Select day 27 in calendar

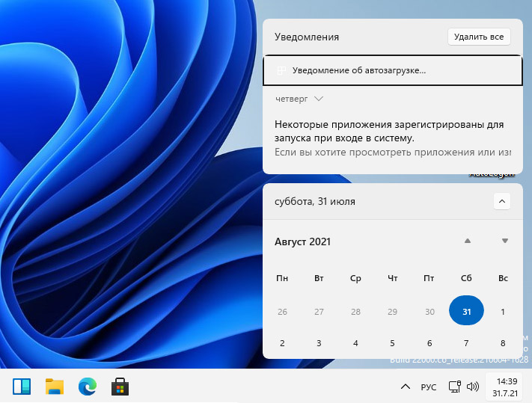pos(319,312)
